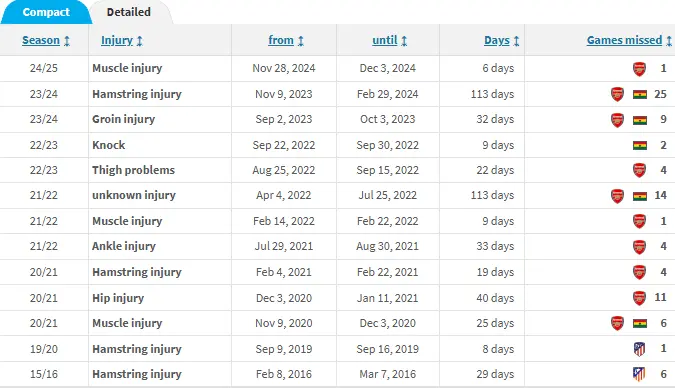Click Atletico Madrid crest in 15/16 row
Image resolution: width=675 pixels, height=388 pixels.
[639, 374]
